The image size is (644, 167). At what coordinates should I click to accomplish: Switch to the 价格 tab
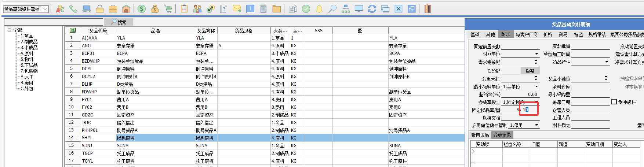tap(547, 34)
